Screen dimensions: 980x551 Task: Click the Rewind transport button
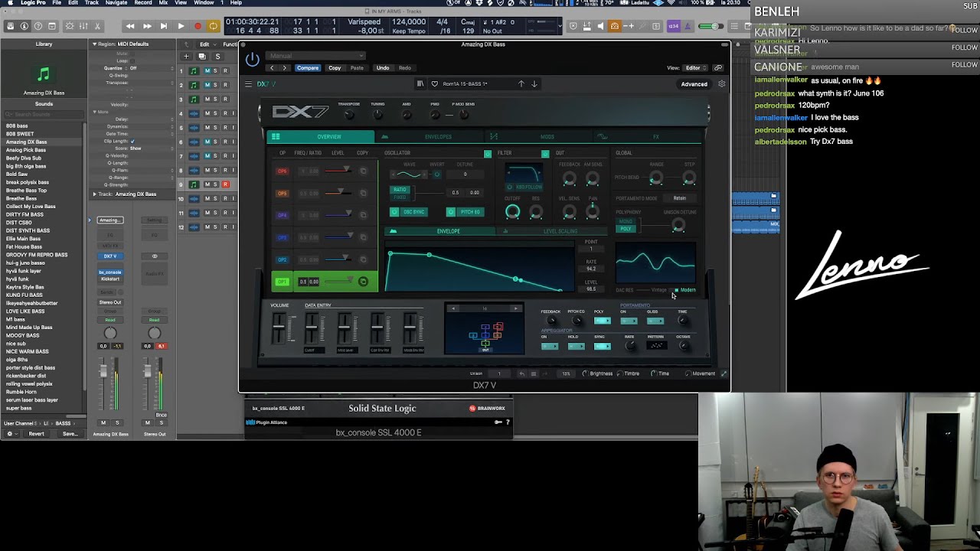[130, 26]
